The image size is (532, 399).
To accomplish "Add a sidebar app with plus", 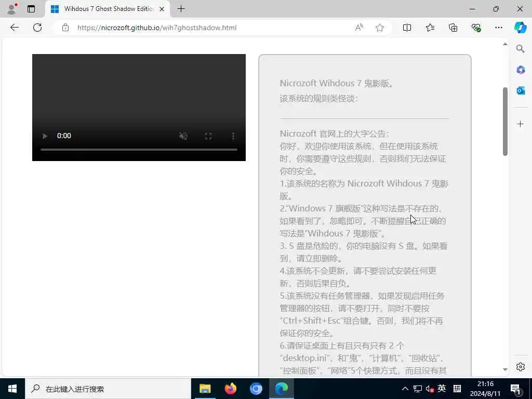I will point(521,124).
